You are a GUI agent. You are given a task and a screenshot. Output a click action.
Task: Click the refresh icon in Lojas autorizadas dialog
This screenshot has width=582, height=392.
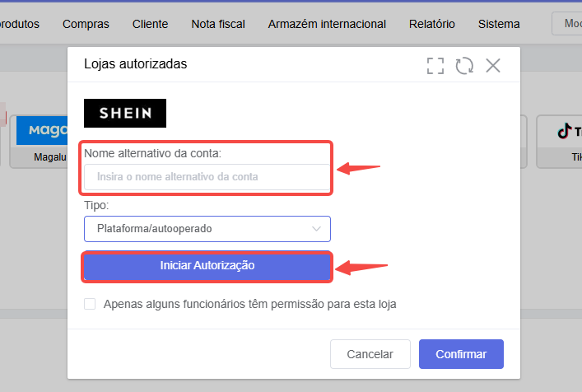[x=464, y=66]
